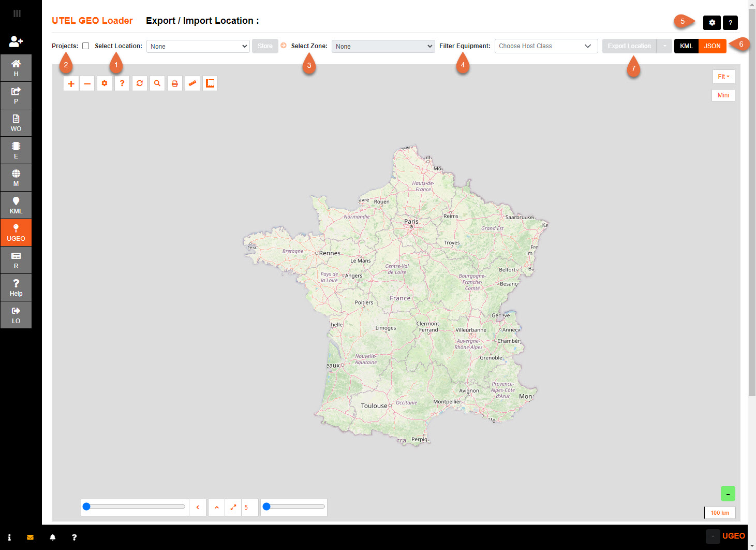Viewport: 756px width, 550px height.
Task: Open Export Location split dropdown arrow
Action: [664, 46]
